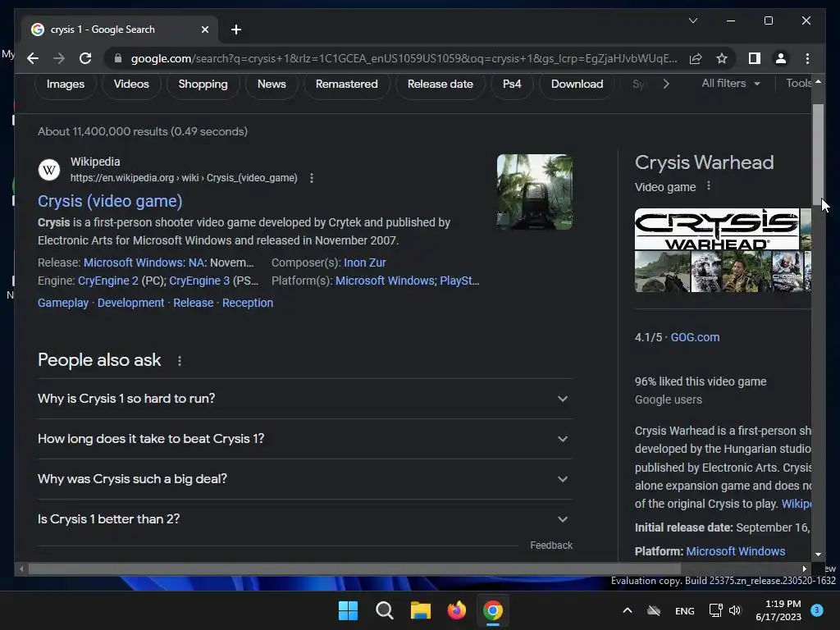Open Windows taskbar search
This screenshot has width=840, height=630.
pos(384,610)
